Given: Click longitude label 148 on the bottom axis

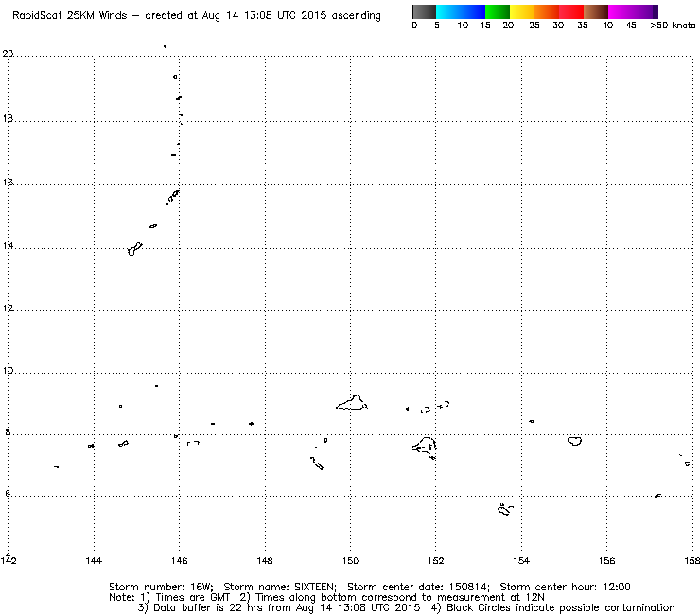Looking at the screenshot, I should (x=265, y=560).
